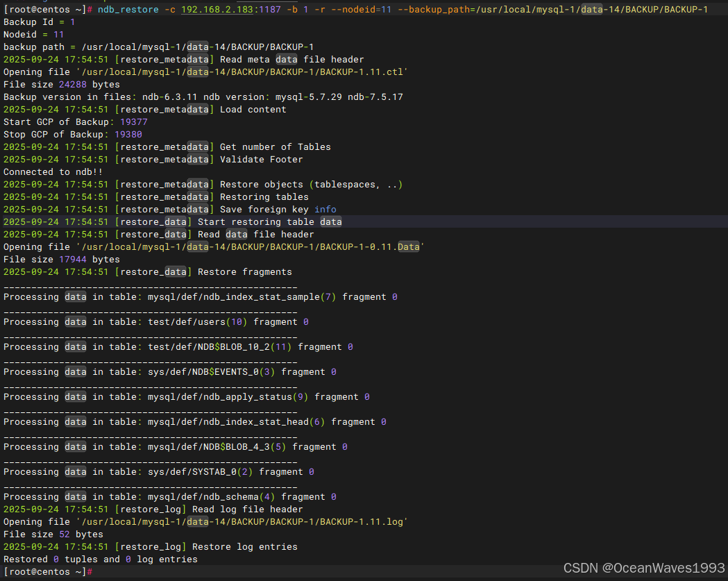Click Stop GCP value 19380
The image size is (728, 581).
click(128, 135)
